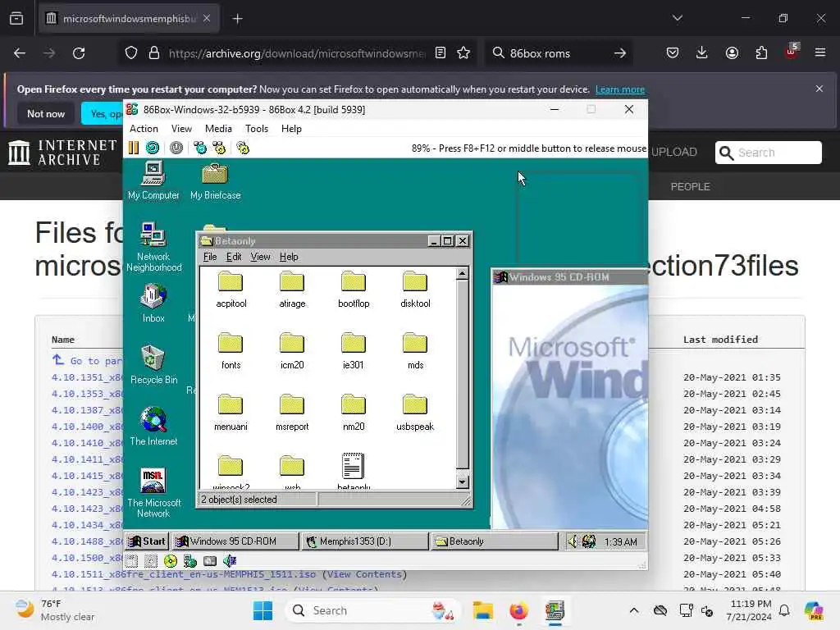The image size is (840, 630).
Task: Open new Firefox tab with plus button
Action: tap(237, 19)
